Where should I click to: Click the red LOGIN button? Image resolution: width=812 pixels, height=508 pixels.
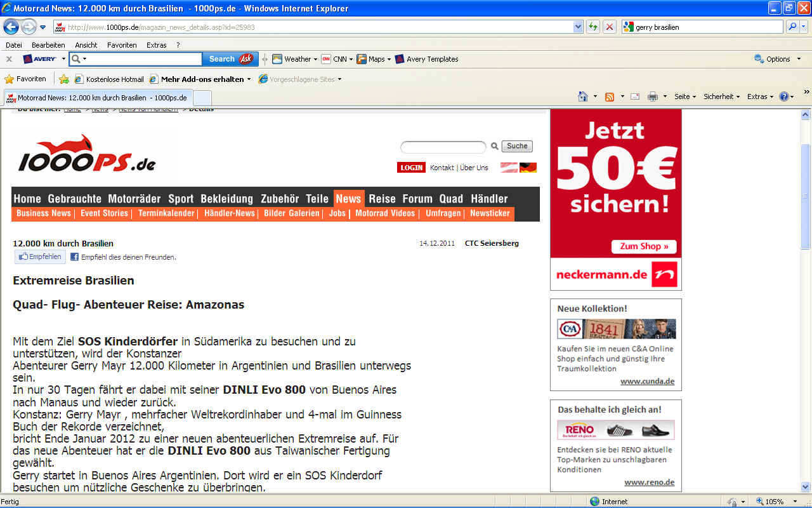(411, 168)
